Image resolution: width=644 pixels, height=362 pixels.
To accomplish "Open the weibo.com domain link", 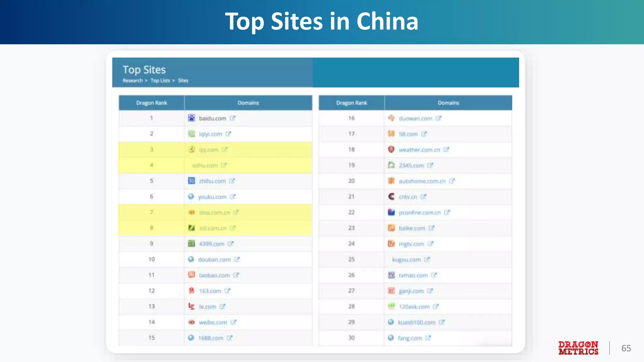I will point(213,323).
